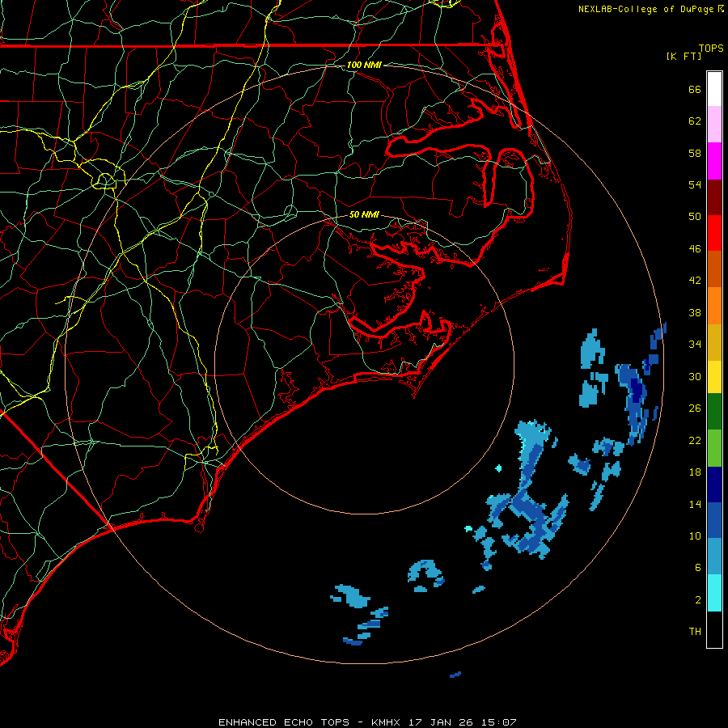Screen dimensions: 728x728
Task: Click the '66' legend value
Action: [695, 89]
